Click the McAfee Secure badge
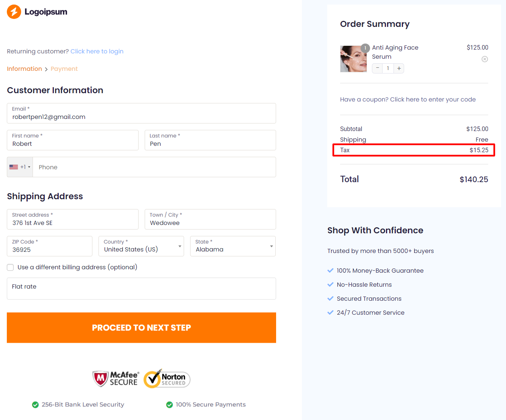 [x=116, y=378]
